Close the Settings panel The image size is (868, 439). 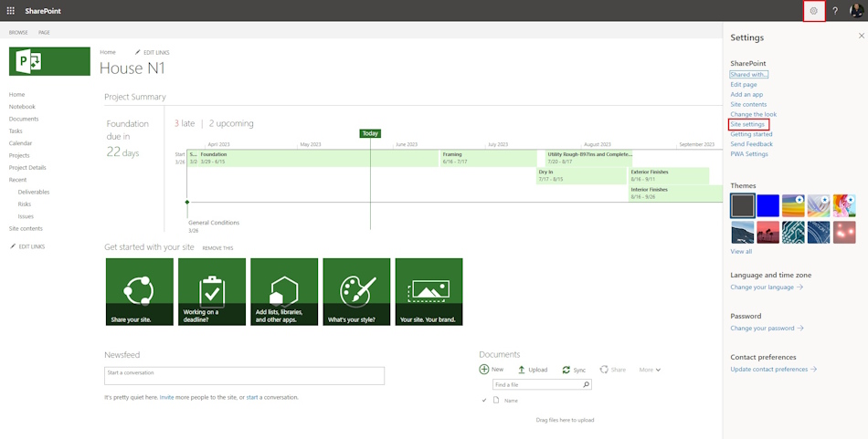(861, 36)
